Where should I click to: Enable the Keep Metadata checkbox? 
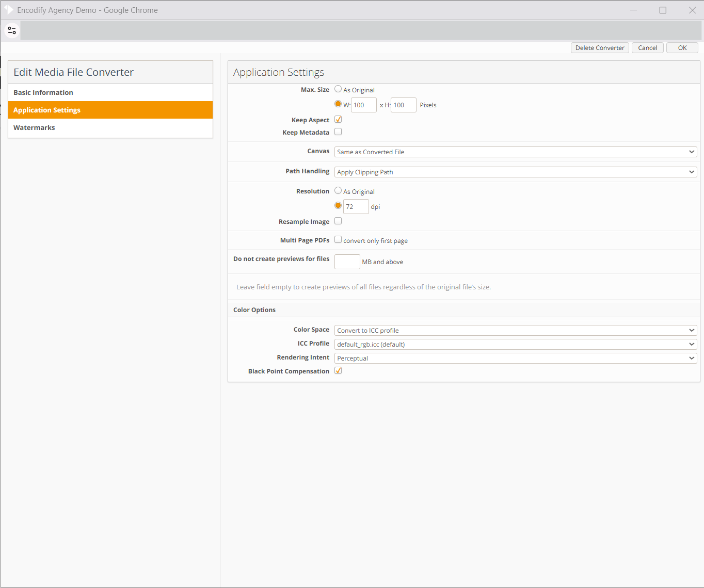point(338,132)
